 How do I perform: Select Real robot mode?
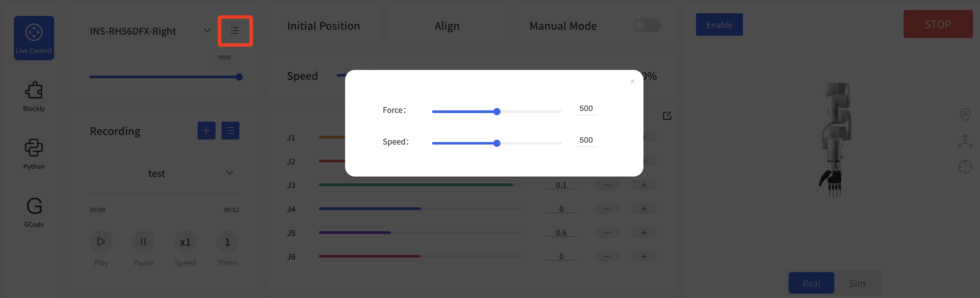[811, 283]
